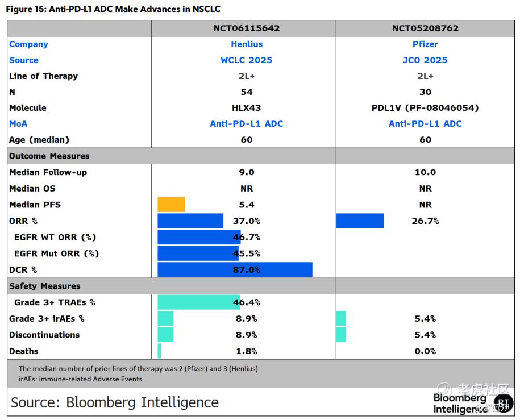Click the JCO 2025 source link
The width and height of the screenshot is (520, 420).
tap(425, 60)
